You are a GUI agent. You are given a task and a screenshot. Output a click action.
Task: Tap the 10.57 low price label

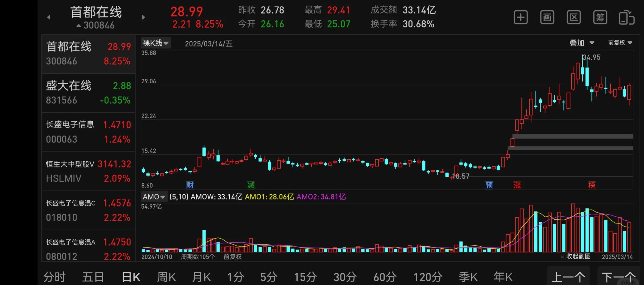pyautogui.click(x=461, y=176)
